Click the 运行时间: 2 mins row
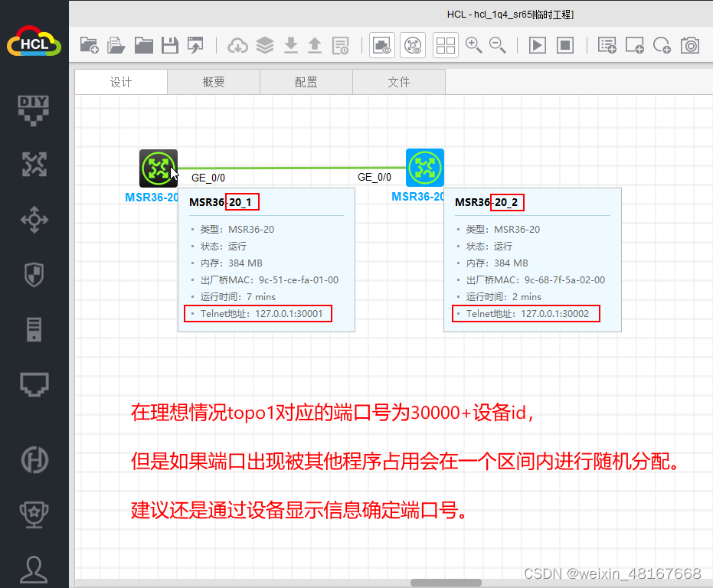The width and height of the screenshot is (713, 588). pyautogui.click(x=503, y=297)
